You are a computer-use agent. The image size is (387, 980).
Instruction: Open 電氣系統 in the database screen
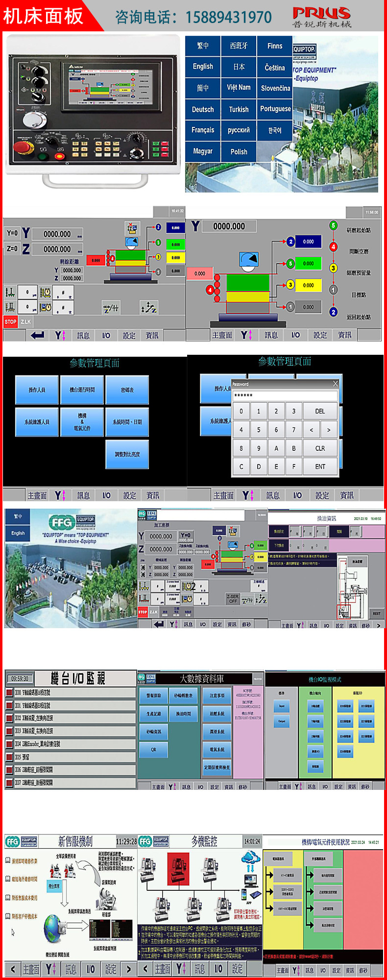(x=217, y=750)
